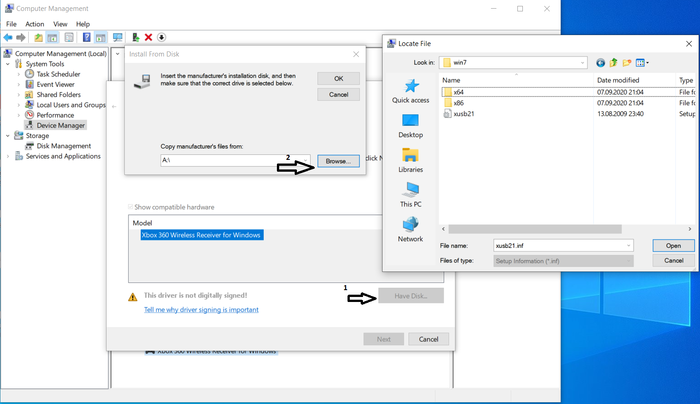The height and width of the screenshot is (404, 700).
Task: Click the wizard back arrow beside Performance
Action: [114, 106]
